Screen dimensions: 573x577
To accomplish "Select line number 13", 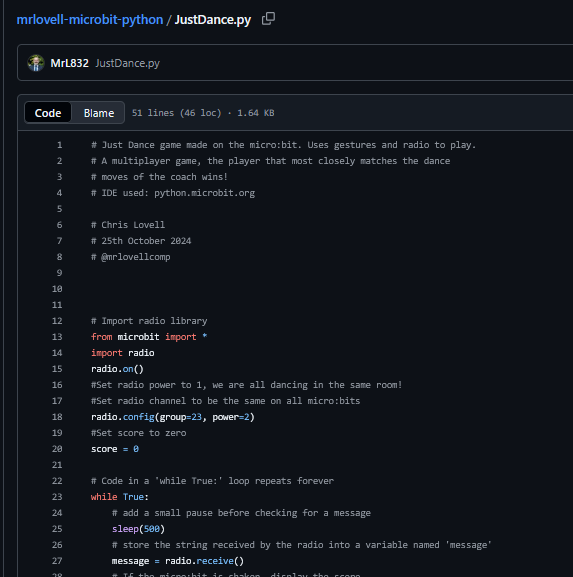I will [57, 337].
